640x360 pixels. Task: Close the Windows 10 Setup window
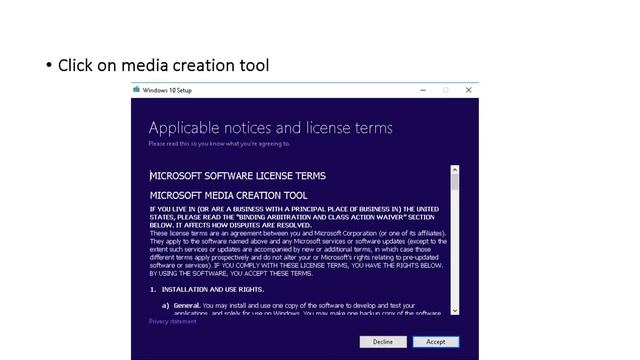(x=469, y=90)
